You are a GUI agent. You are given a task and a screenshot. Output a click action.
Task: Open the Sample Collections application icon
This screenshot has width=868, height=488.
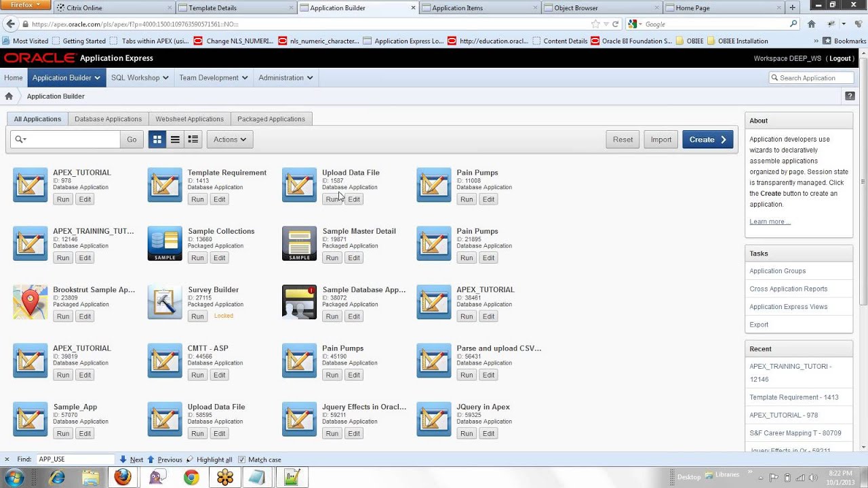[165, 243]
